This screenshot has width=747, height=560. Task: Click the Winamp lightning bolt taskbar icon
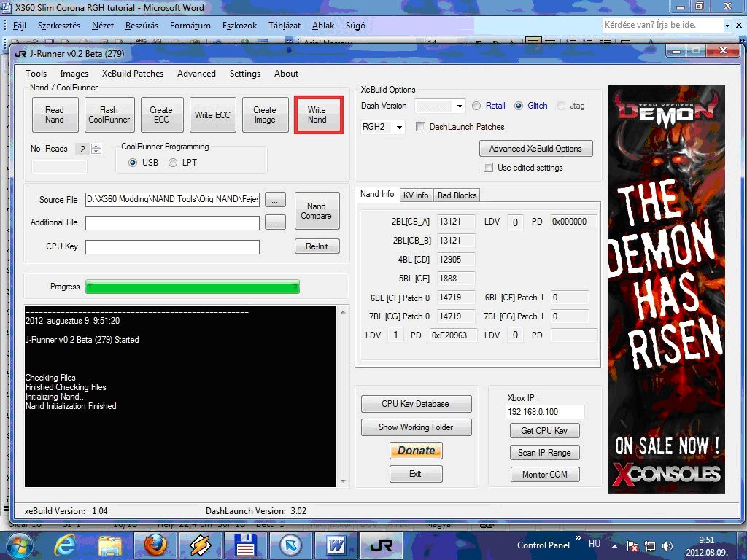(201, 545)
